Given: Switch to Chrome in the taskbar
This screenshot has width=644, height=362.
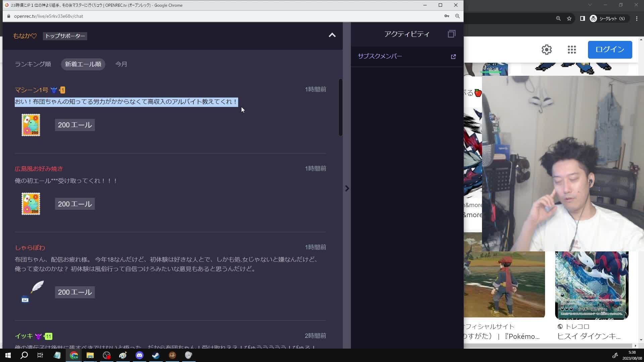Looking at the screenshot, I should pyautogui.click(x=74, y=355).
